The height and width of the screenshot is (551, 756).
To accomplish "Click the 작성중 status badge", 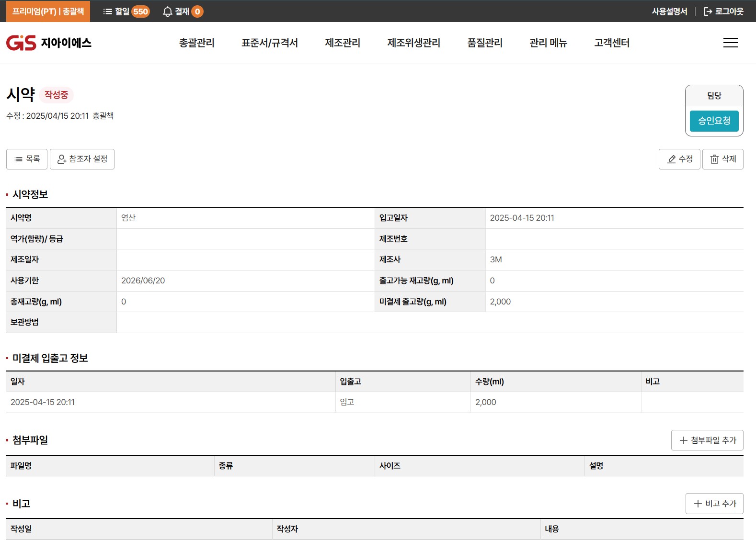I will pyautogui.click(x=56, y=95).
